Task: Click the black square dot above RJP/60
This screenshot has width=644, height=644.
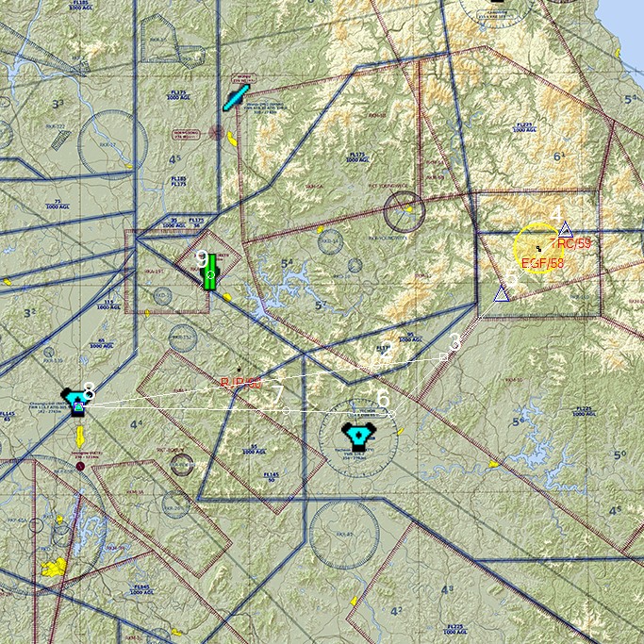Action: 239,370
